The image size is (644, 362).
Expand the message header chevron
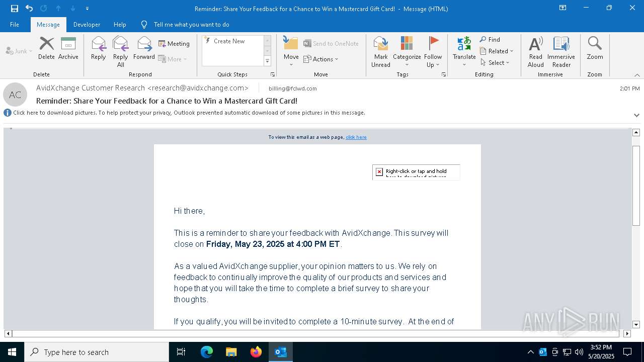(x=636, y=115)
